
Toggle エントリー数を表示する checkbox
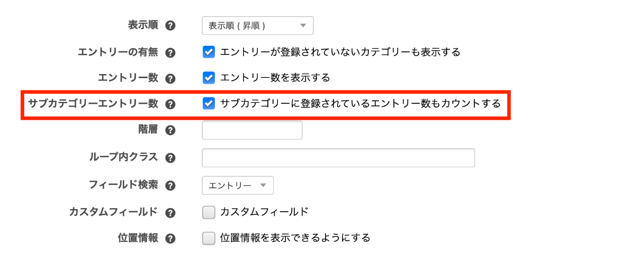click(208, 78)
